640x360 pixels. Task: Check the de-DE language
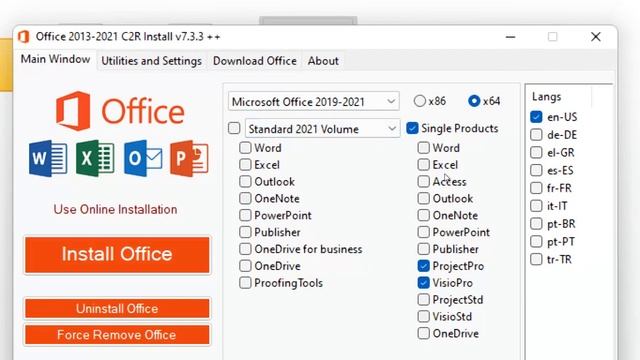click(x=553, y=134)
